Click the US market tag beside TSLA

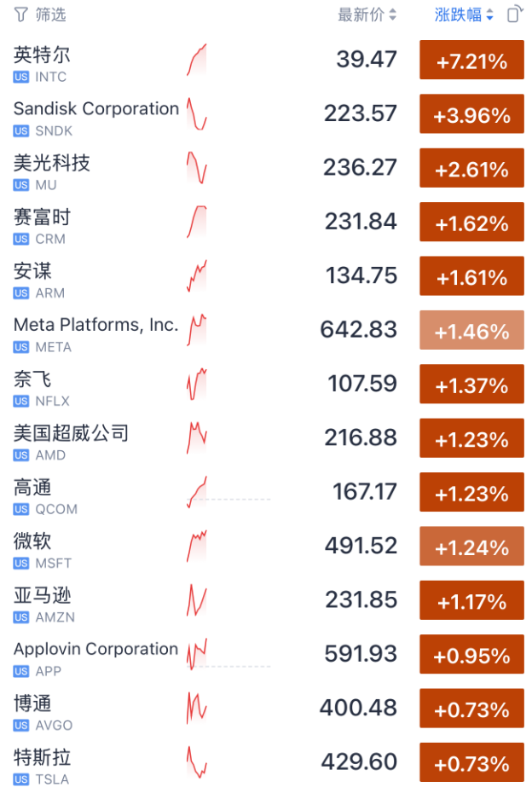pos(21,779)
